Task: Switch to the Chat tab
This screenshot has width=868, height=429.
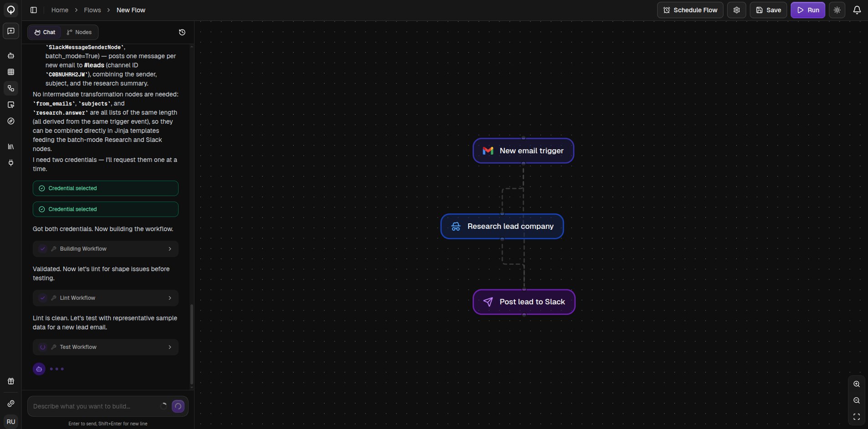Action: tap(45, 32)
